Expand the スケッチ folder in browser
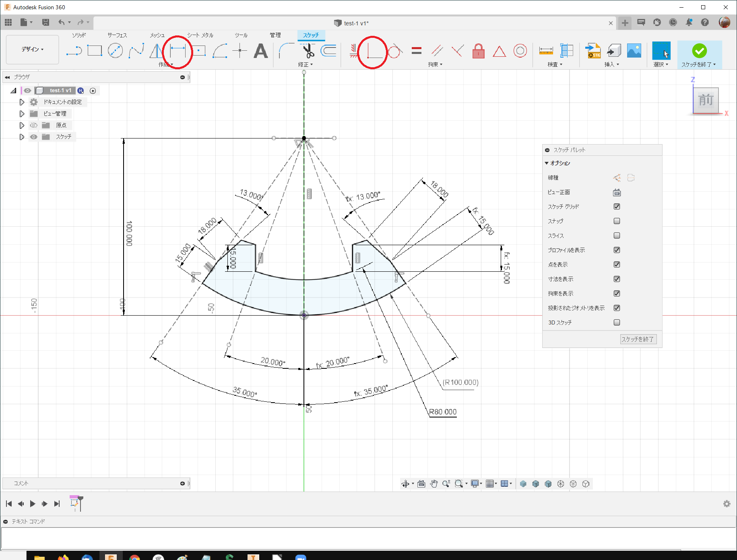737x560 pixels. point(22,137)
